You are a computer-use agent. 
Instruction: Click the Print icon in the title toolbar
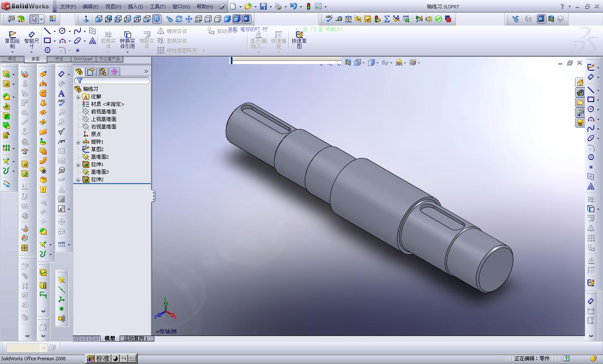(278, 6)
